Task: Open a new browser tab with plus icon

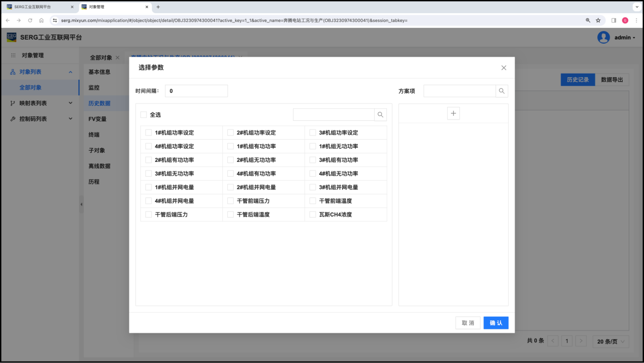Action: click(158, 7)
